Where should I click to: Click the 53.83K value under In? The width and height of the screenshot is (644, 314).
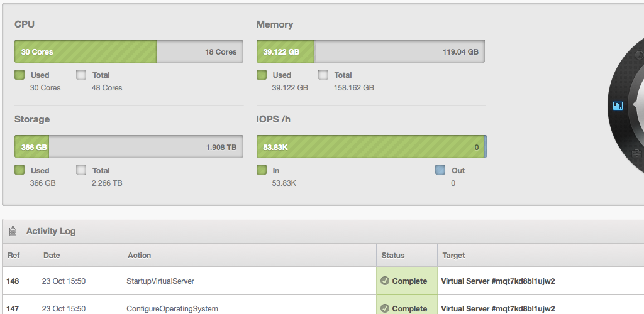coord(284,183)
